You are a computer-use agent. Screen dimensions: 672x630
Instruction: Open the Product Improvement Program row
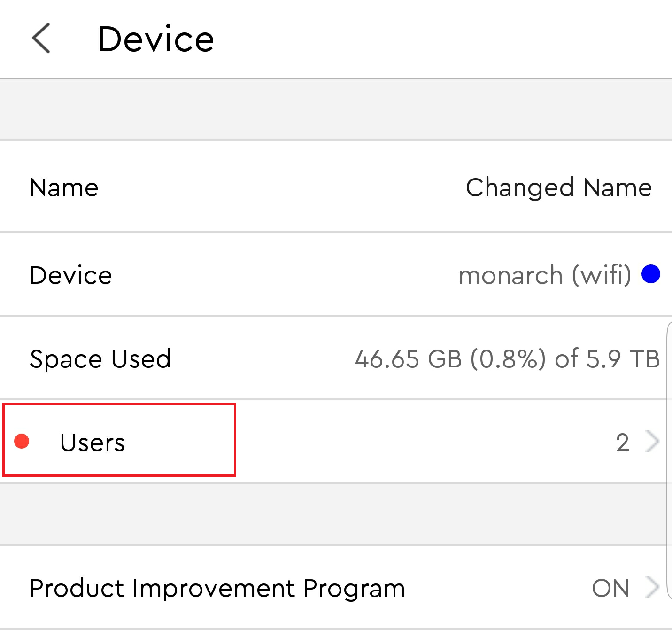point(333,587)
